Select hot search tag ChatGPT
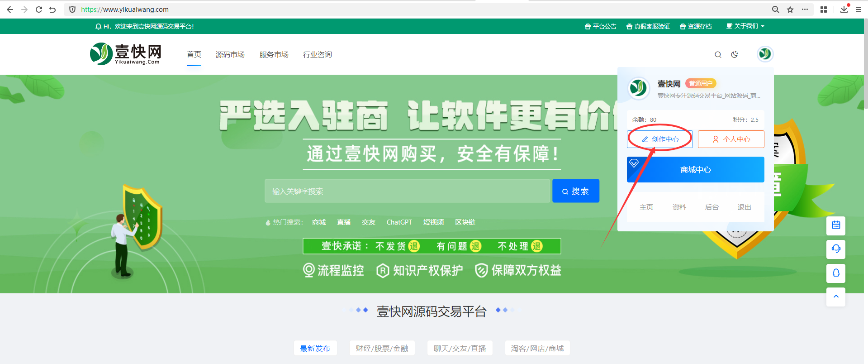The height and width of the screenshot is (364, 868). [399, 222]
